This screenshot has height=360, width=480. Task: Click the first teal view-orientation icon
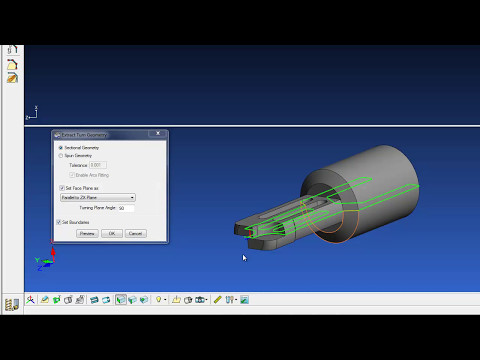(x=94, y=300)
